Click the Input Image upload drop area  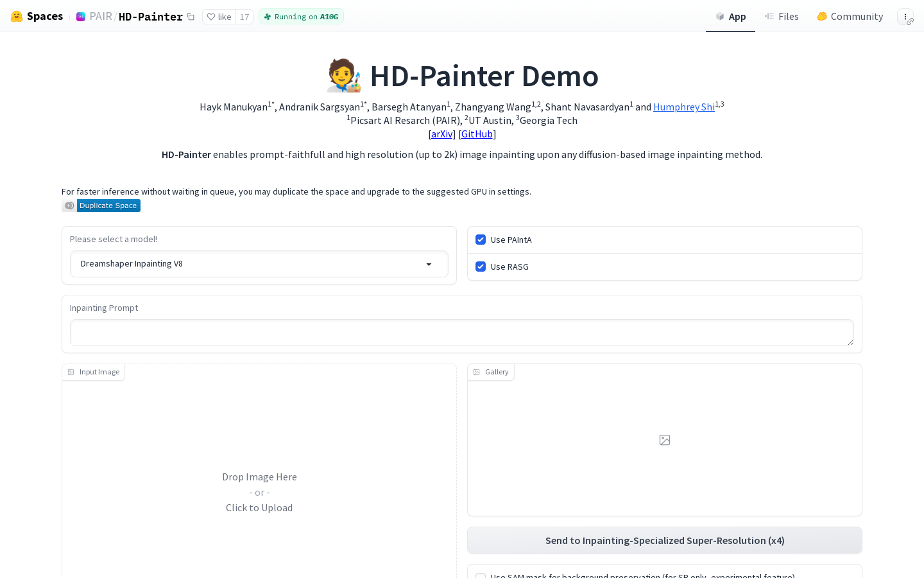259,492
